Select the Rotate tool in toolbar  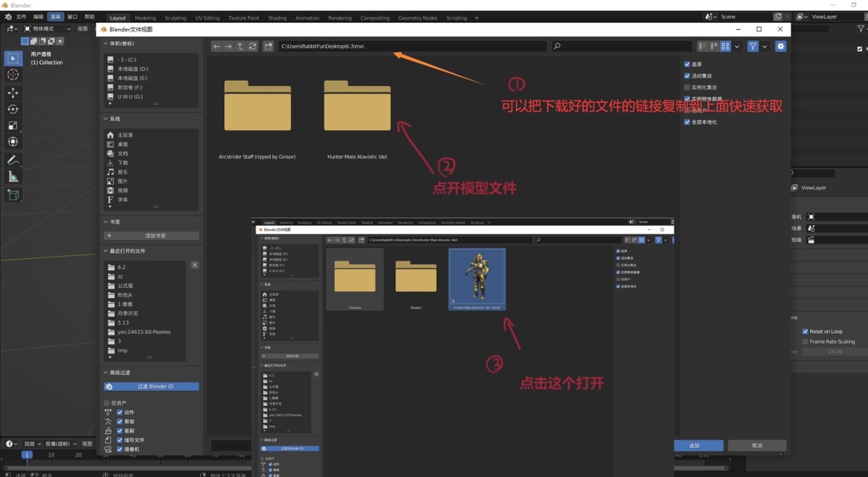click(x=13, y=109)
